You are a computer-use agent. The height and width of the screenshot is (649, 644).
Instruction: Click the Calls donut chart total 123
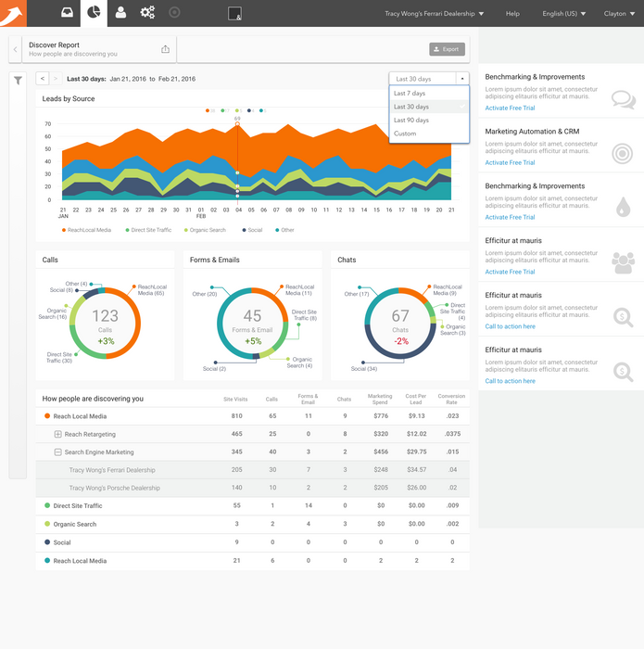[105, 316]
